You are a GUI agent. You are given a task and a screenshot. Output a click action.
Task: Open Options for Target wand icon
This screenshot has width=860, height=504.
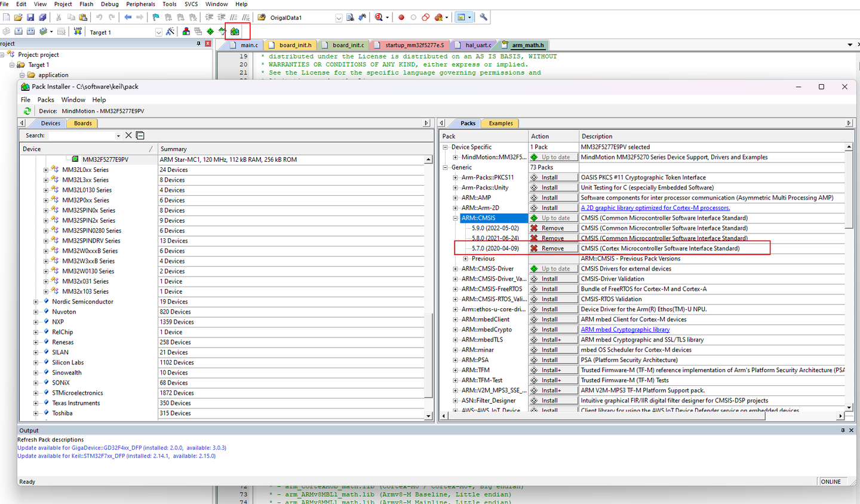[x=170, y=32]
